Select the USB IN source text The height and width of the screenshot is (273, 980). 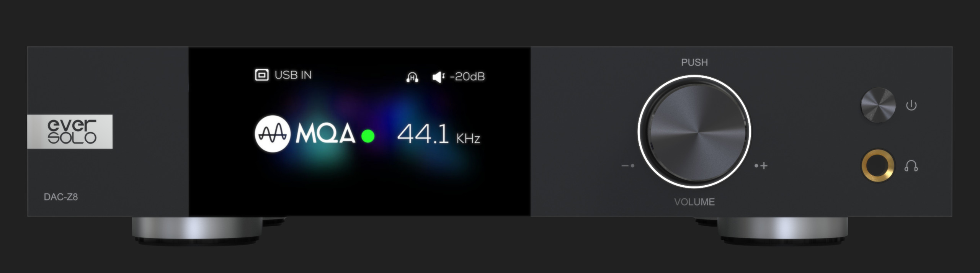pyautogui.click(x=293, y=75)
